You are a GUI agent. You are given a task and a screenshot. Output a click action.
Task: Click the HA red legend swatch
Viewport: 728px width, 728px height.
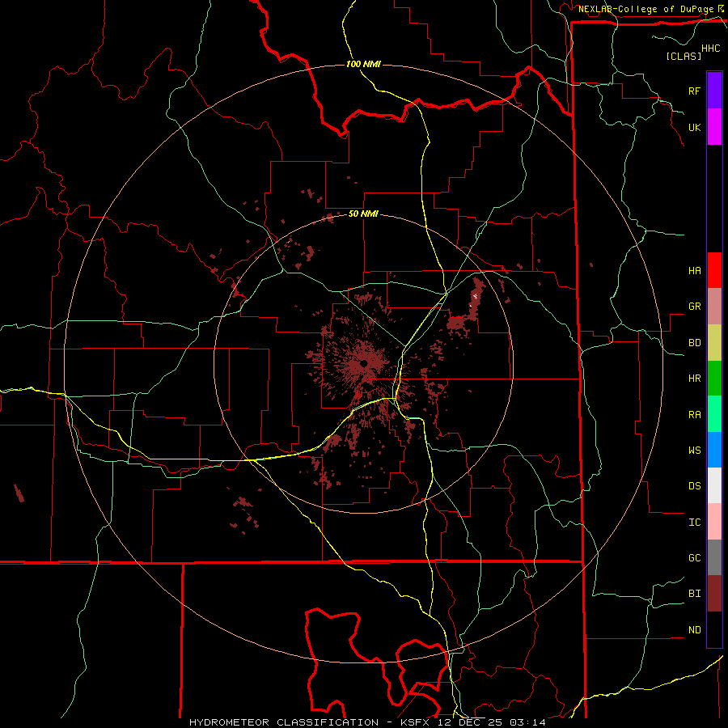[x=714, y=270]
